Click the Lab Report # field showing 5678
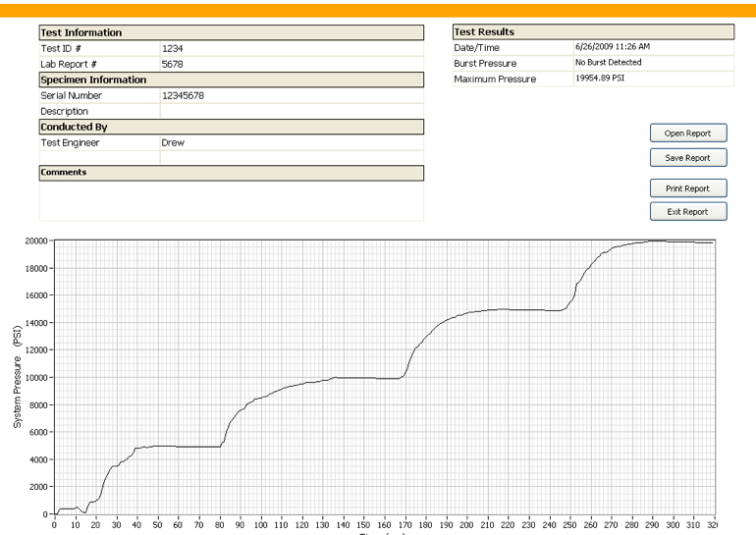 (x=291, y=64)
